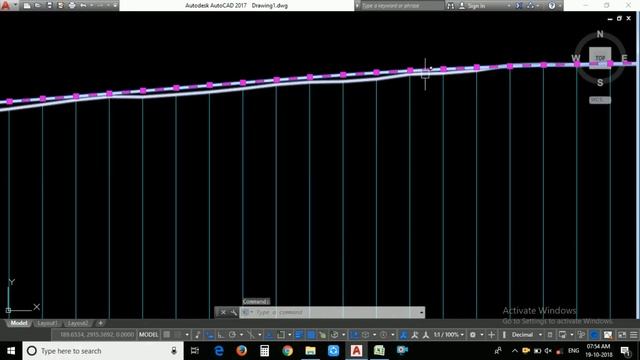
Task: Toggle Infer Constraints in status bar
Action: (198, 335)
